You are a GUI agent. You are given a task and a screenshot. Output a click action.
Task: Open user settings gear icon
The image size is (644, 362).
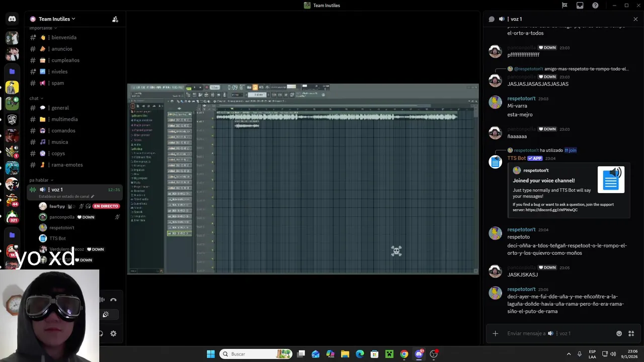[113, 333]
